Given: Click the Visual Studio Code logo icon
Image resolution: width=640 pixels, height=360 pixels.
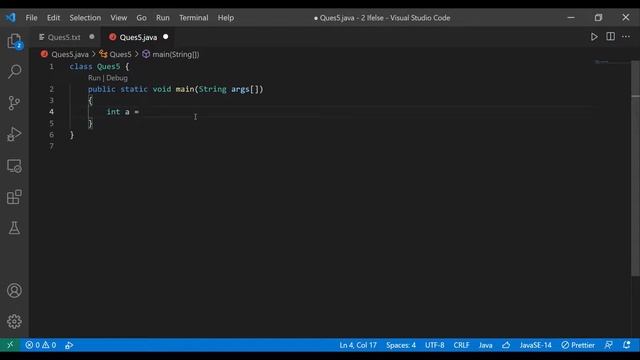Looking at the screenshot, I should pos(11,18).
